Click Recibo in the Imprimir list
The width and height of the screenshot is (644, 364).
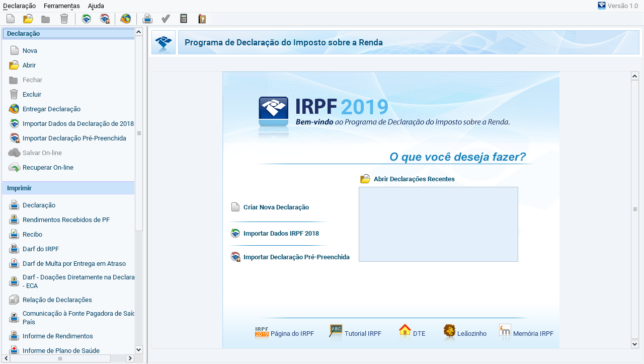point(32,235)
